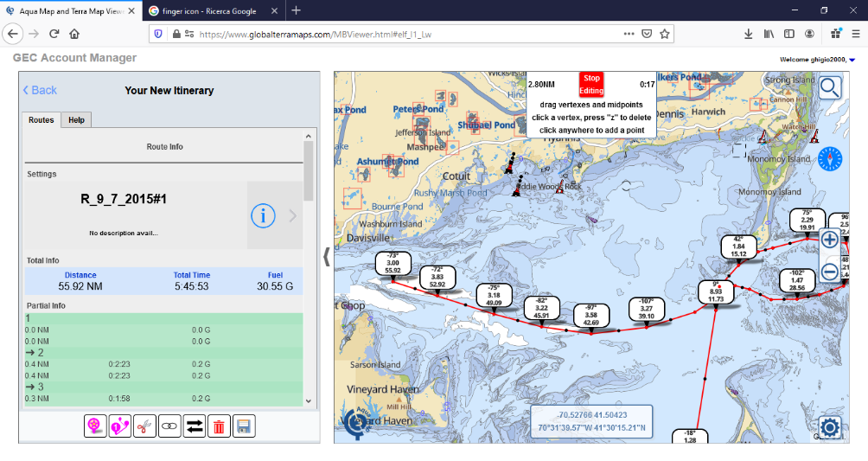Switch to the Routes tab
Viewport: 868px width, 461px height.
point(41,119)
